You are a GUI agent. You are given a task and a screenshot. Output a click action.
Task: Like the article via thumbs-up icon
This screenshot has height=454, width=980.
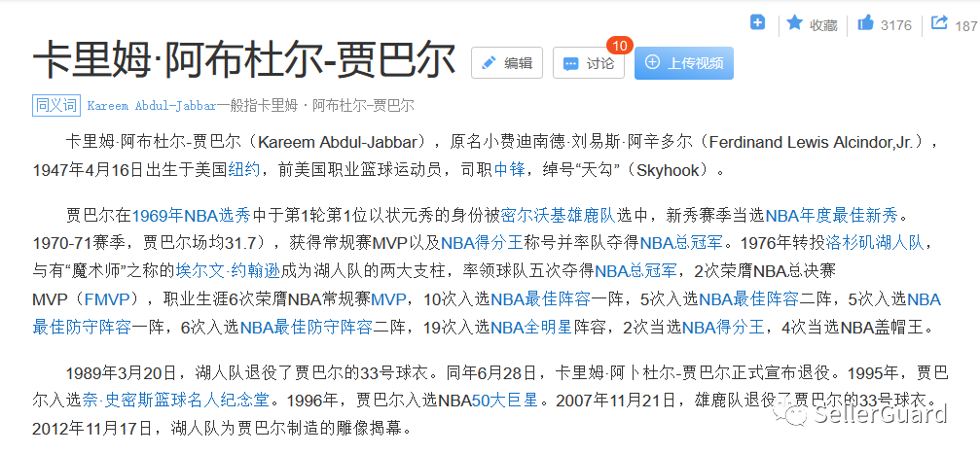[x=865, y=23]
